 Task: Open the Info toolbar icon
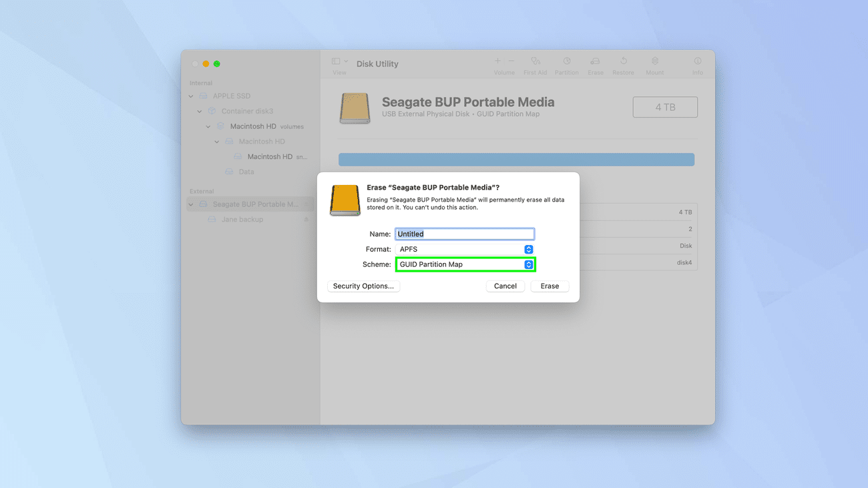click(697, 61)
